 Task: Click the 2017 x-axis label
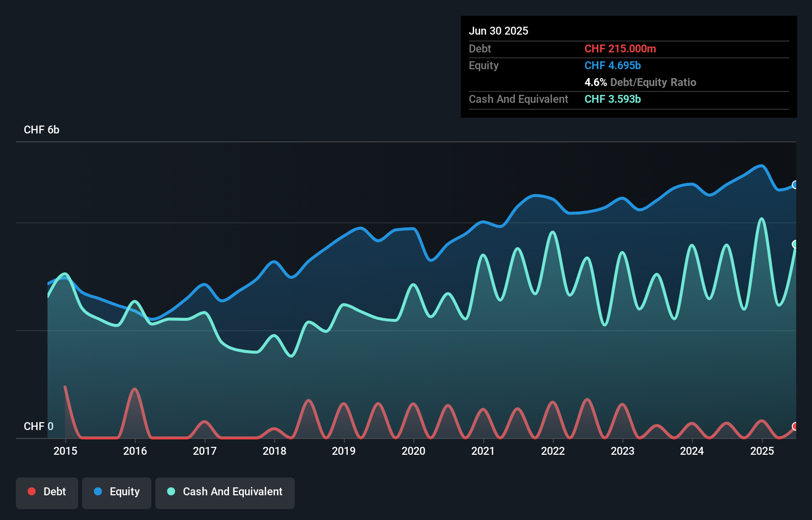tap(205, 451)
